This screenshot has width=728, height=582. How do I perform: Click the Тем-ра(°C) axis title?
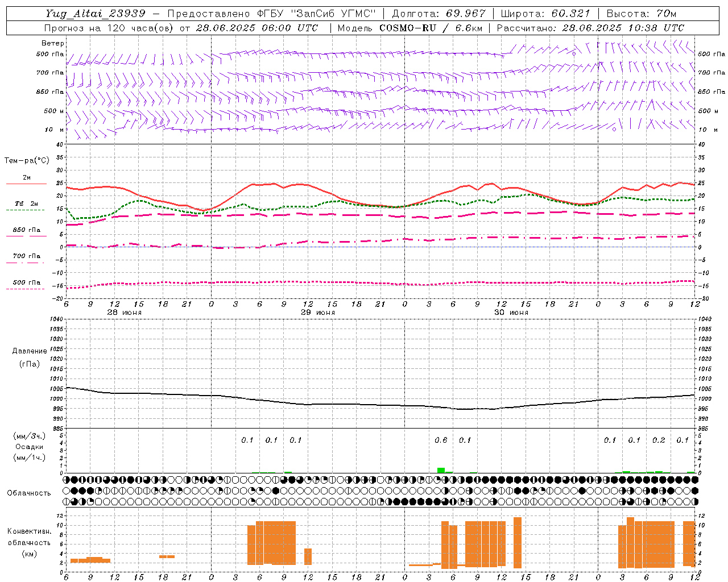coord(27,161)
